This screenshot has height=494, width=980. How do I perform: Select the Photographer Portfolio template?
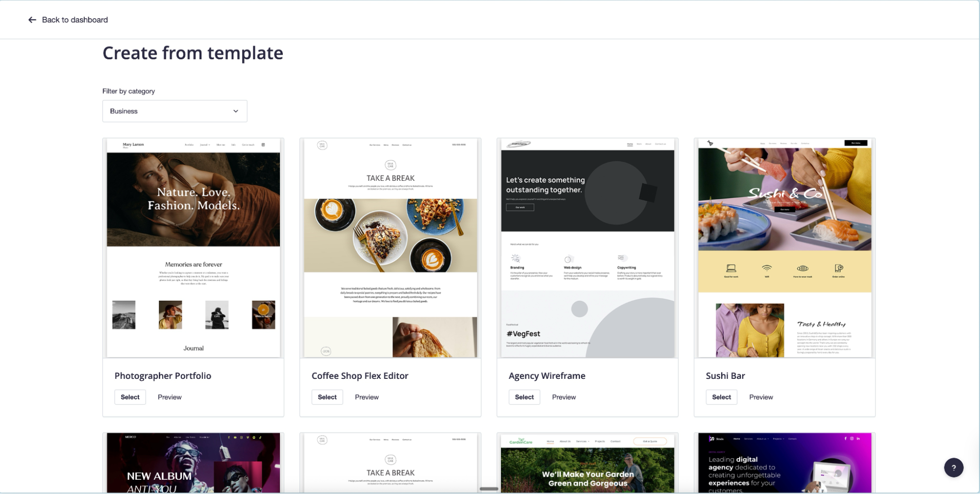[130, 397]
